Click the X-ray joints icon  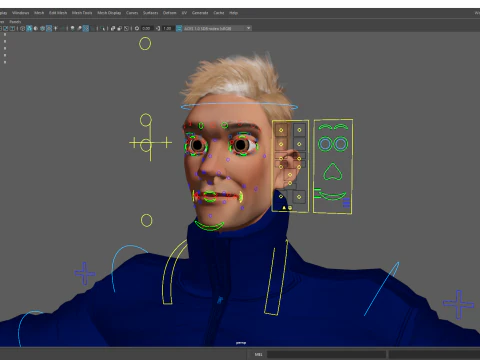126,28
